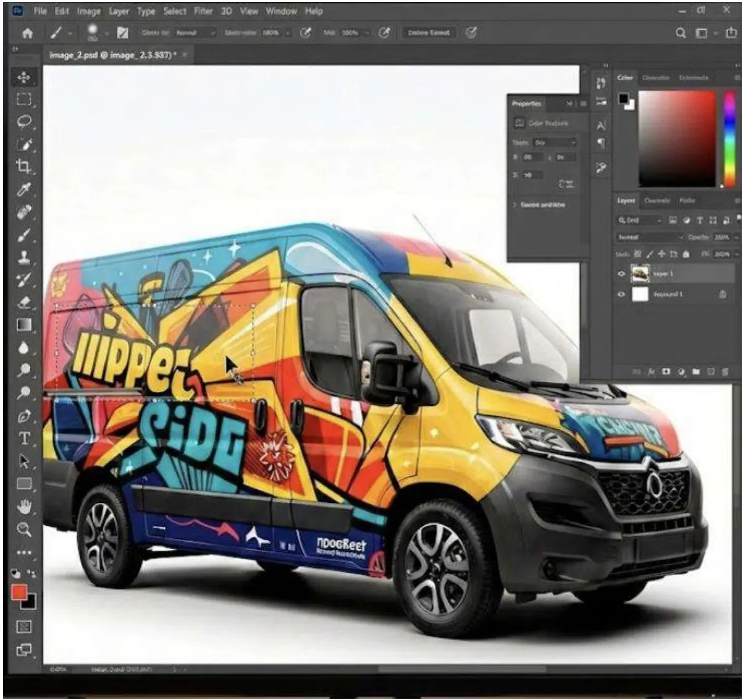Click the labeled button in options bar
The width and height of the screenshot is (743, 700).
click(428, 33)
